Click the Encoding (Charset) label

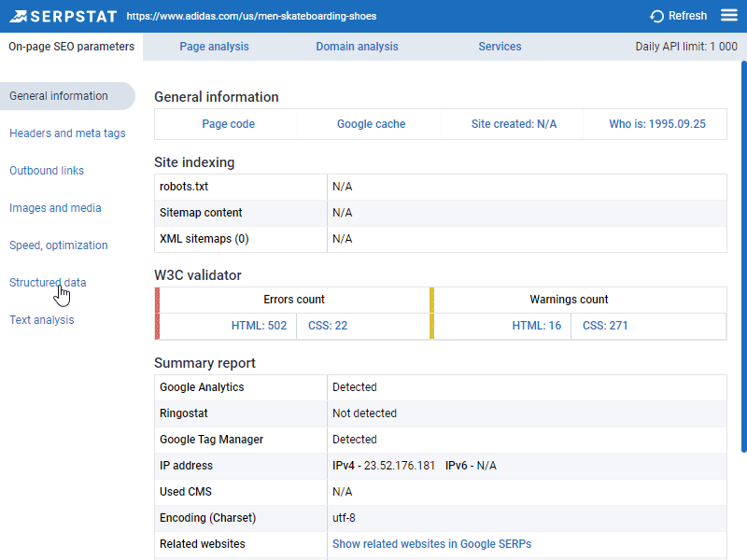point(207,518)
